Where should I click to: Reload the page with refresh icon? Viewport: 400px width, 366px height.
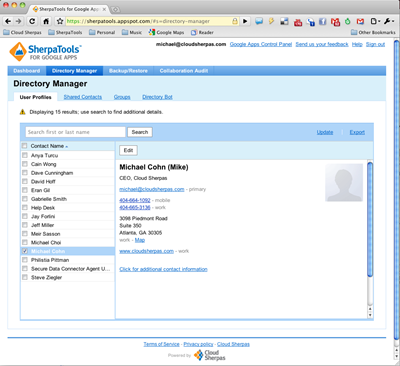tap(32, 21)
